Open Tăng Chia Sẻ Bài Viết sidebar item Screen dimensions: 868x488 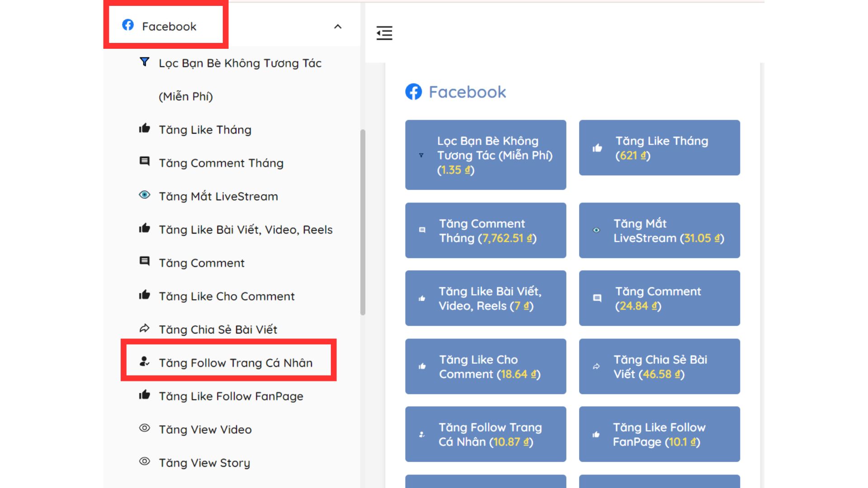pos(218,329)
